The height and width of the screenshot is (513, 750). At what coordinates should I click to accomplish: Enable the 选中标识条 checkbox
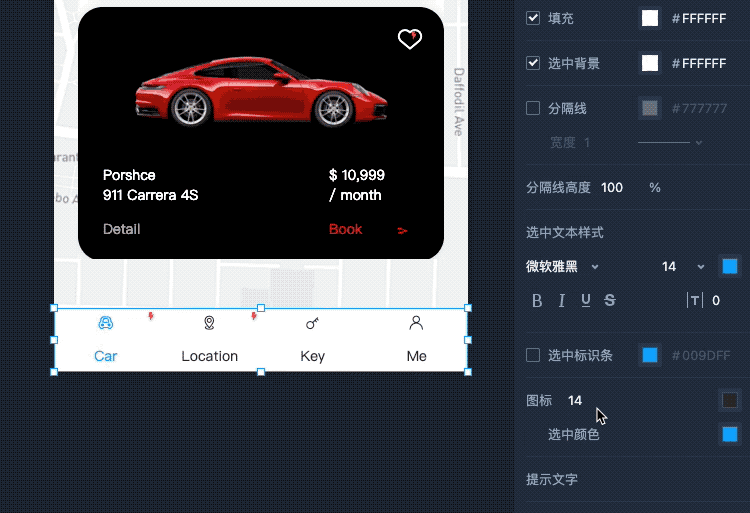click(x=533, y=355)
